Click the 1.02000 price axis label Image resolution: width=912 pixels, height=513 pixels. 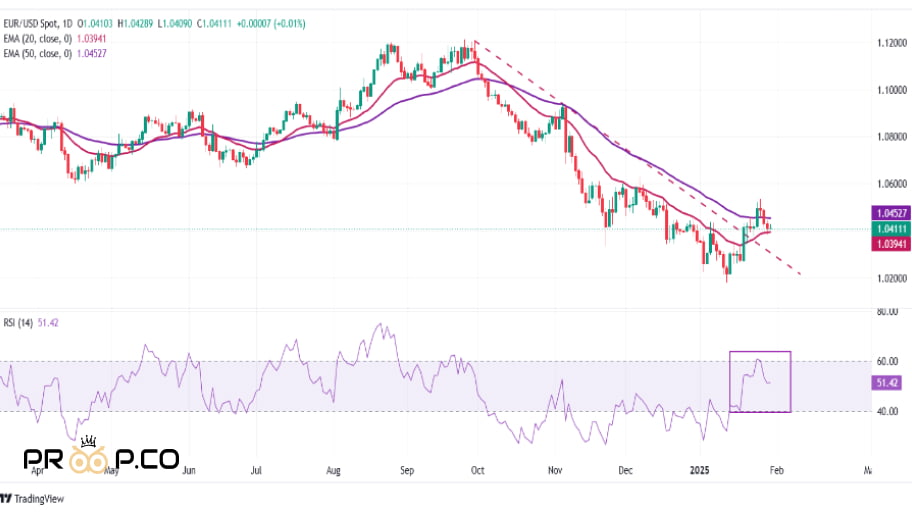point(892,278)
